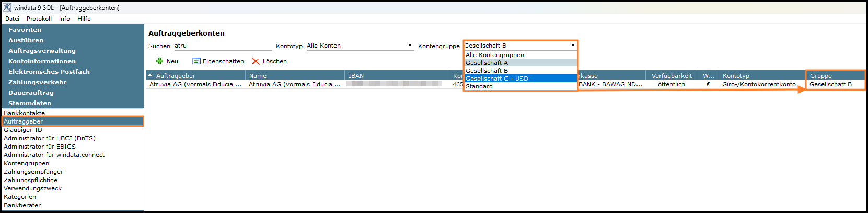868x213 pixels.
Task: Click the red X Löschen icon
Action: click(256, 61)
